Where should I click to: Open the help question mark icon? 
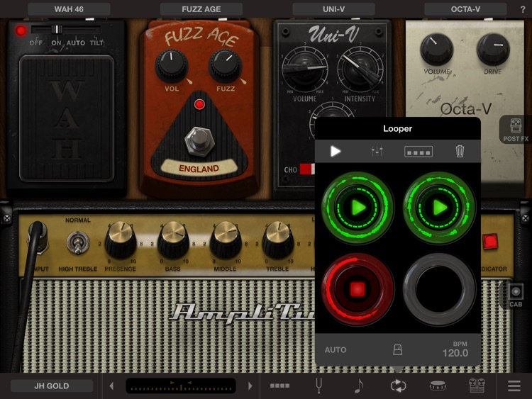tap(523, 9)
